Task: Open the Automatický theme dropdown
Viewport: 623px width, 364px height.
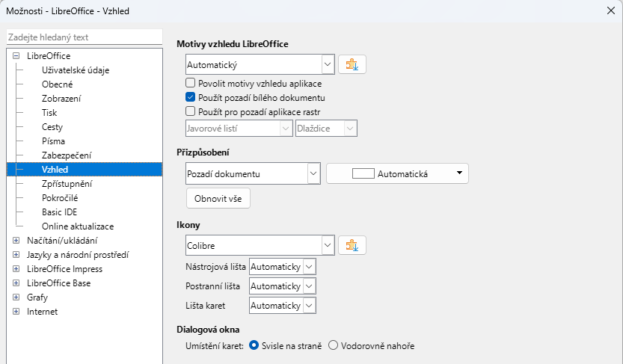Action: pos(260,64)
